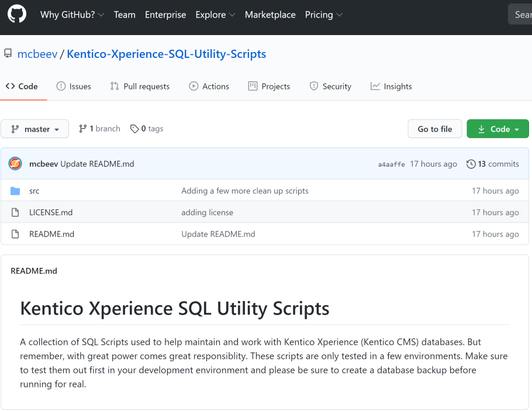This screenshot has height=411, width=532.
Task: Click the README.md file icon
Action: [15, 234]
